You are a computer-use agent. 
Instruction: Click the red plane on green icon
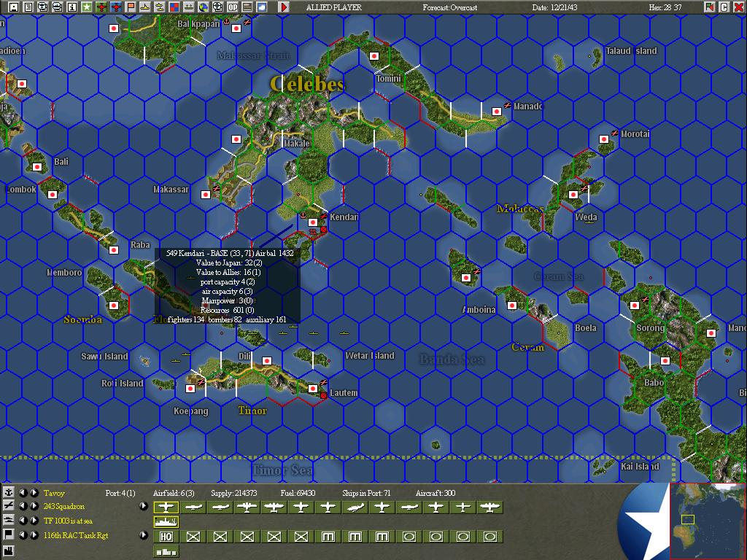pos(101,7)
